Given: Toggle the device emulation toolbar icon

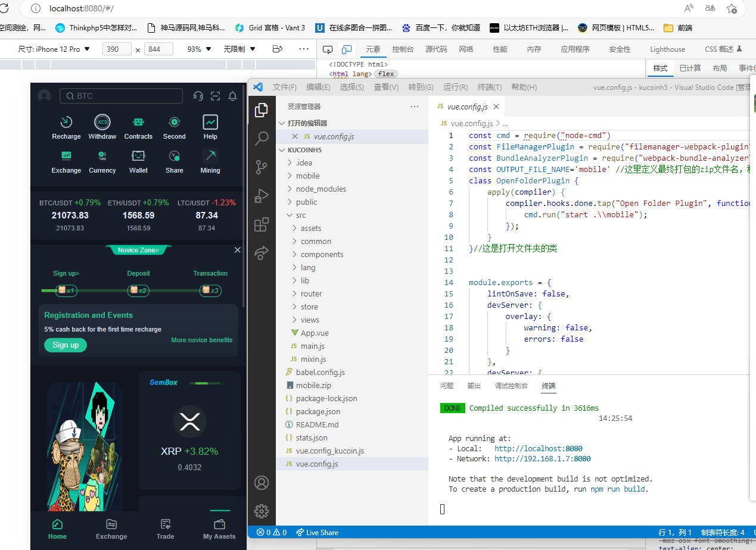Looking at the screenshot, I should click(346, 49).
